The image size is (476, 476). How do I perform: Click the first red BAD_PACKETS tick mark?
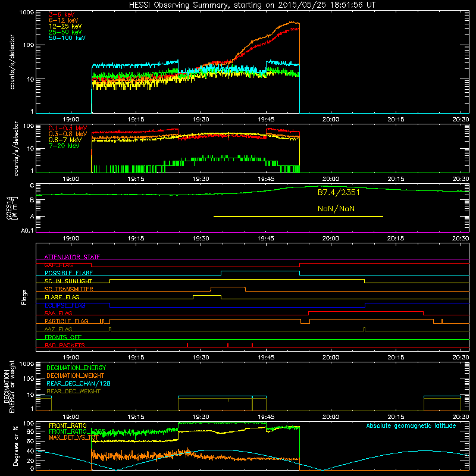coord(187,345)
